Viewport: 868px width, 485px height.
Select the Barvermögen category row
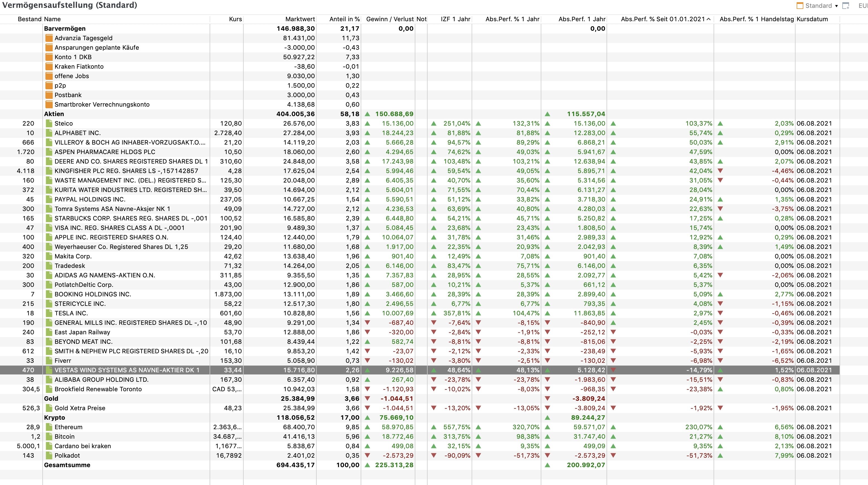coord(65,29)
